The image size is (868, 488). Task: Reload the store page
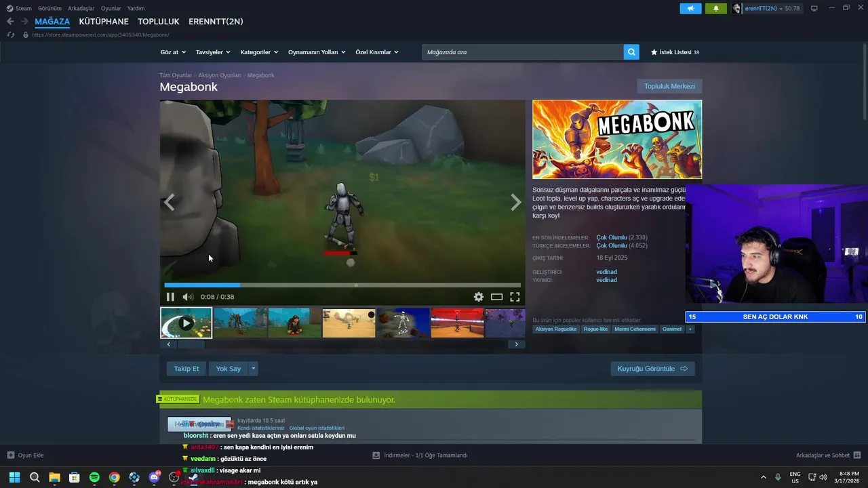pyautogui.click(x=11, y=35)
